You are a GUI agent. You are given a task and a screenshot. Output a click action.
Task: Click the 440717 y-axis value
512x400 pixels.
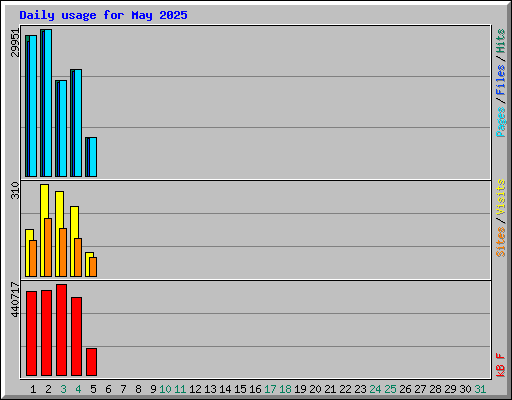pyautogui.click(x=15, y=299)
